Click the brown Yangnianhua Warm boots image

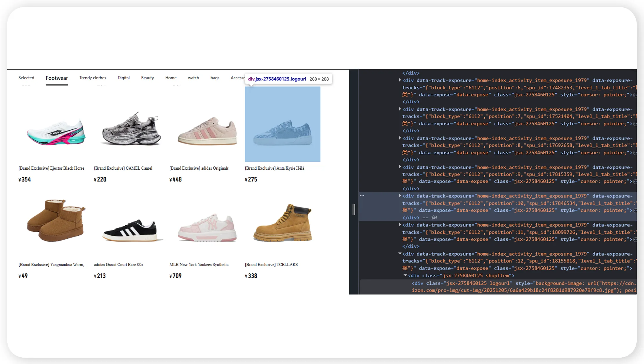(56, 220)
